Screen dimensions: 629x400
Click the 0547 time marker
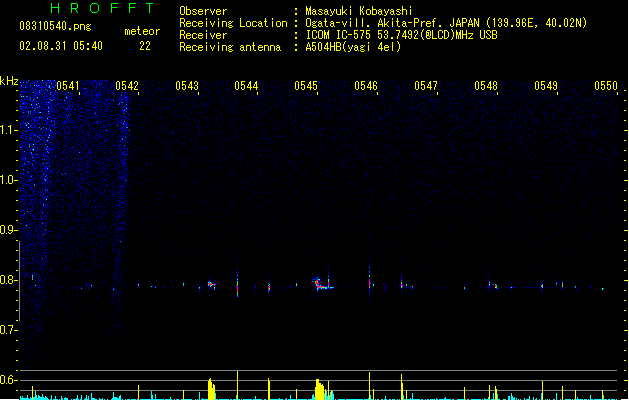(x=426, y=86)
